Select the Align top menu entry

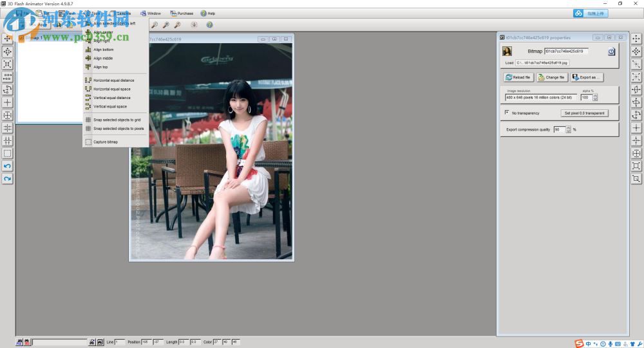(115, 67)
